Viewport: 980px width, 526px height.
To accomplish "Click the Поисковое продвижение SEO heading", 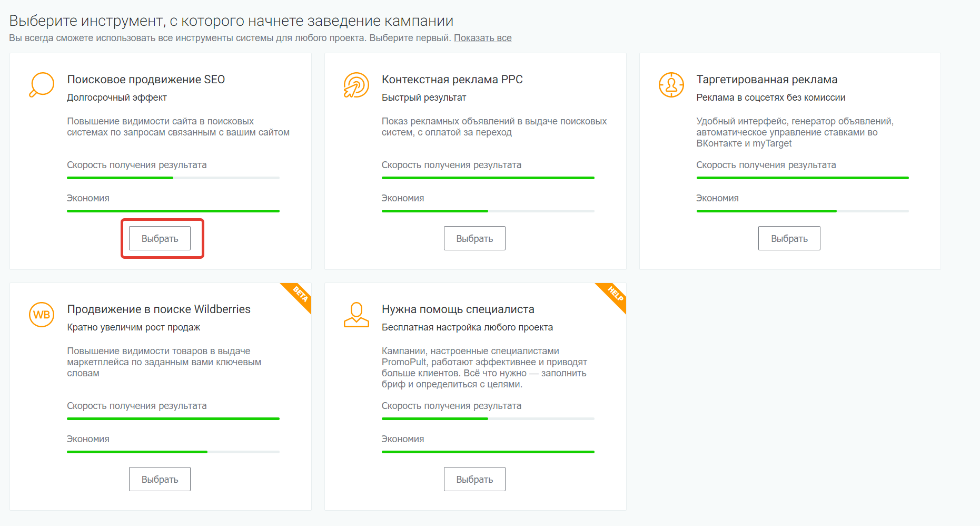I will (146, 80).
